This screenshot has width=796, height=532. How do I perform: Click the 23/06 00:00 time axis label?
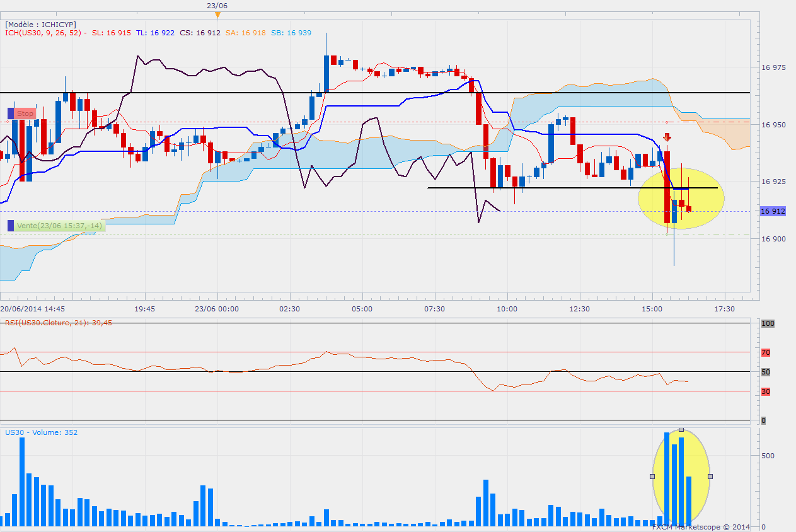pos(217,309)
